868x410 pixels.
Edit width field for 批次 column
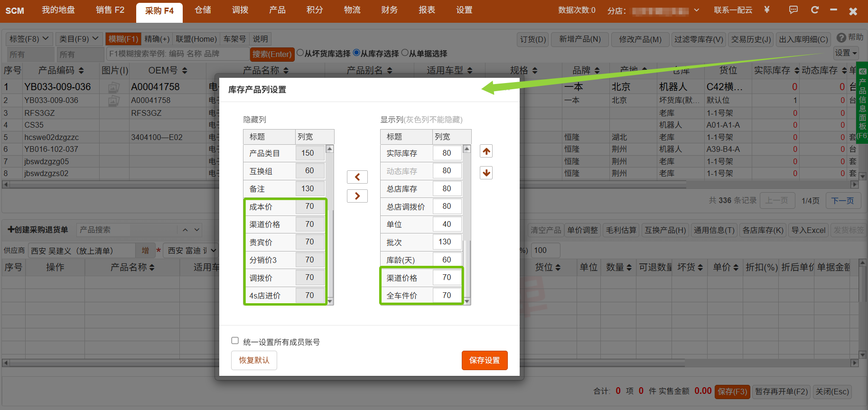pos(447,242)
